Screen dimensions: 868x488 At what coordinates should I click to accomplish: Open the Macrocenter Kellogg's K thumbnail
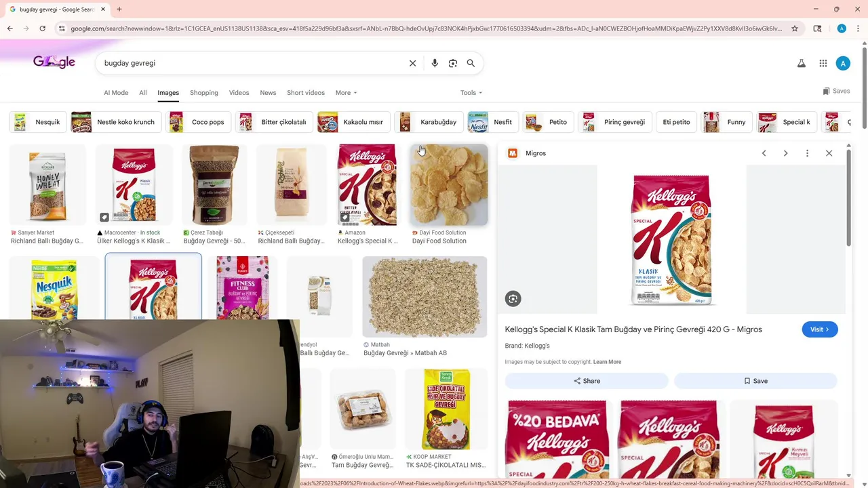pos(134,185)
